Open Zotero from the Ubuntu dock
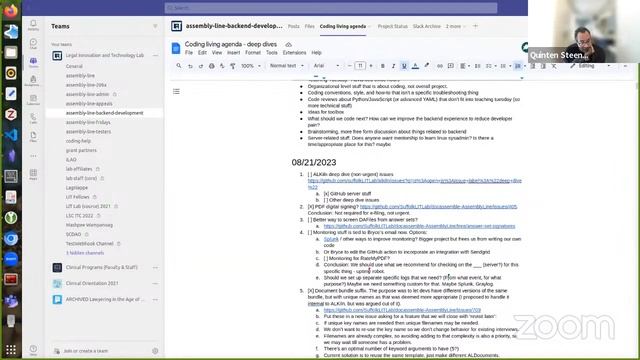 (11, 114)
